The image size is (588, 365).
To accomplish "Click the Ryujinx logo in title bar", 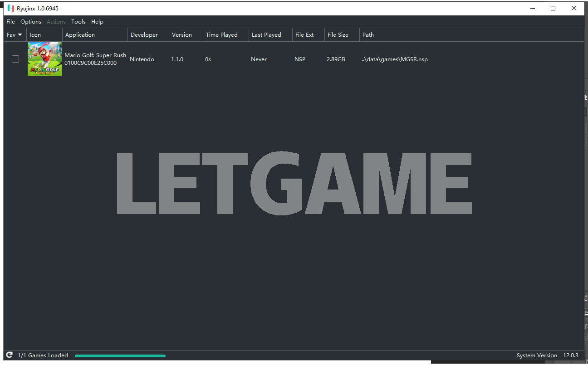I will [x=11, y=8].
